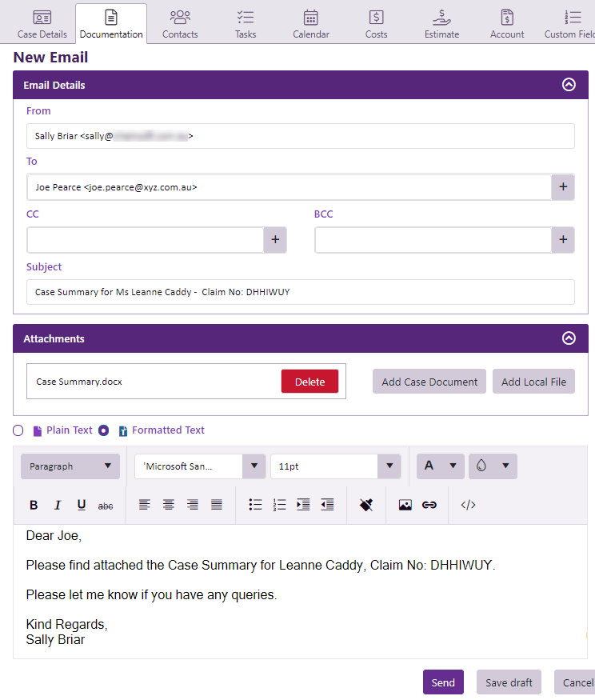Screen dimensions: 595x700
Task: Click the underline formatting icon
Action: pos(82,505)
